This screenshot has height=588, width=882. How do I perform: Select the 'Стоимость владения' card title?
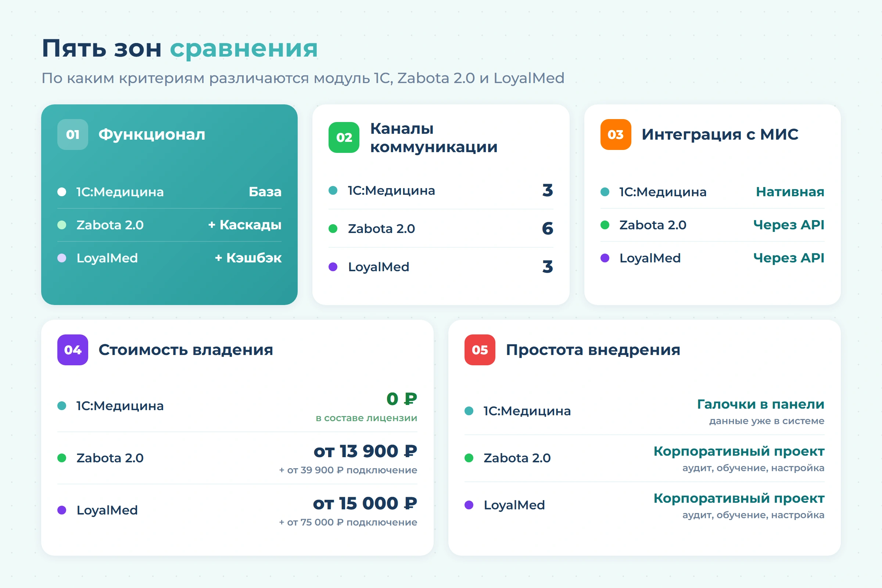point(186,350)
